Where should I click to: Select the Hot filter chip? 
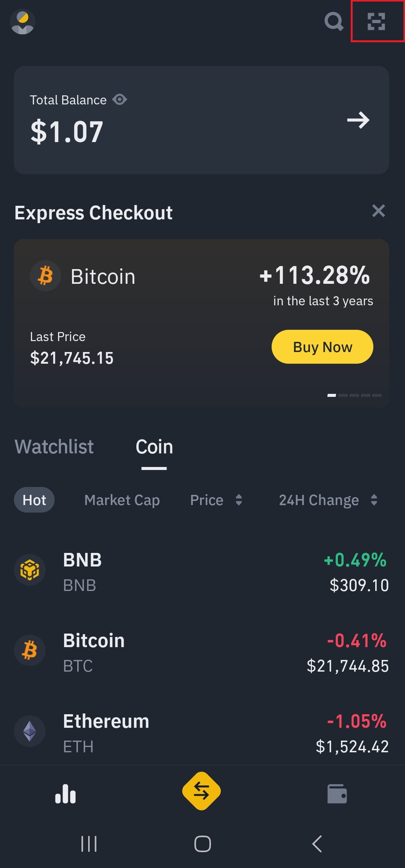(34, 500)
